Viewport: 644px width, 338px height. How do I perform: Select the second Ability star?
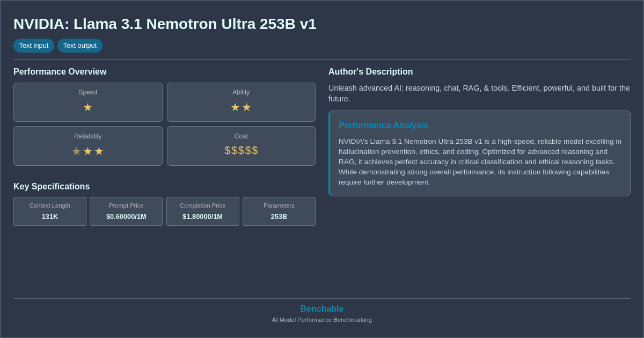247,107
